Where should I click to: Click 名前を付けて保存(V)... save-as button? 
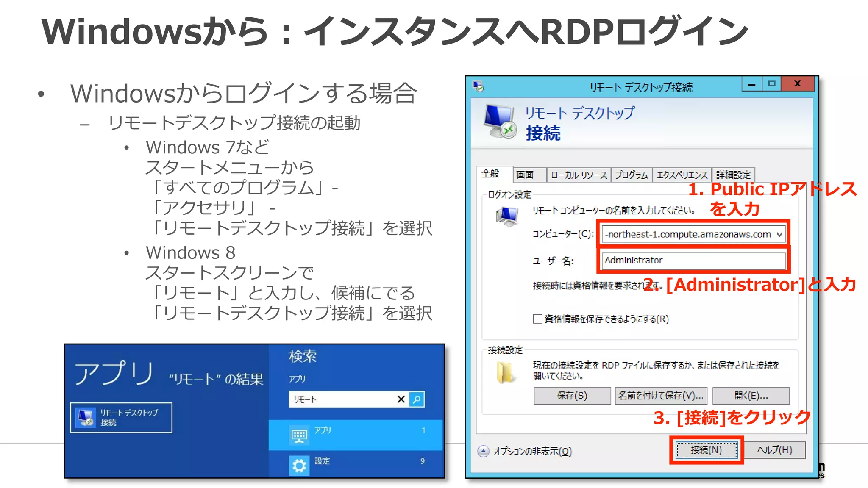pyautogui.click(x=661, y=396)
